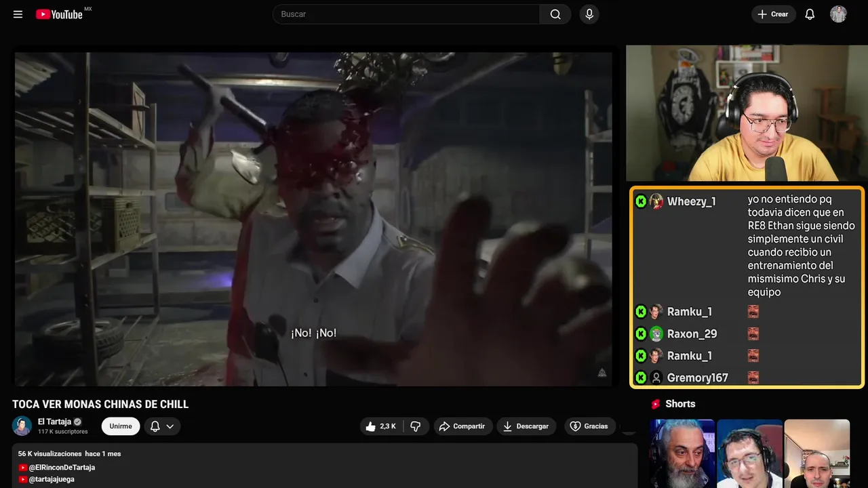This screenshot has width=868, height=488.
Task: Click the video player to pause
Action: 313,219
